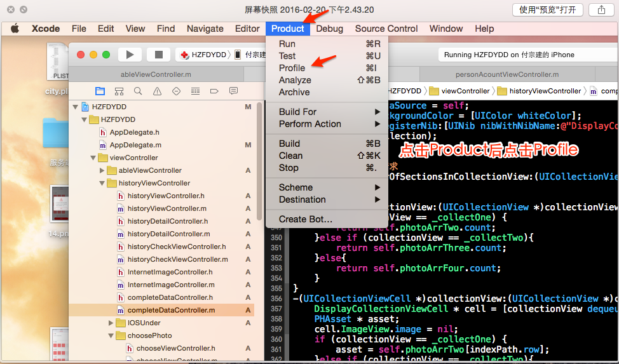Choose Profile from the Product menu
The width and height of the screenshot is (619, 364).
point(327,68)
